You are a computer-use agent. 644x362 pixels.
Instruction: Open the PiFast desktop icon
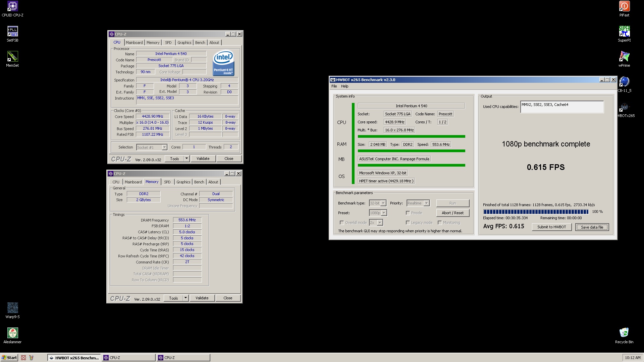(x=624, y=9)
